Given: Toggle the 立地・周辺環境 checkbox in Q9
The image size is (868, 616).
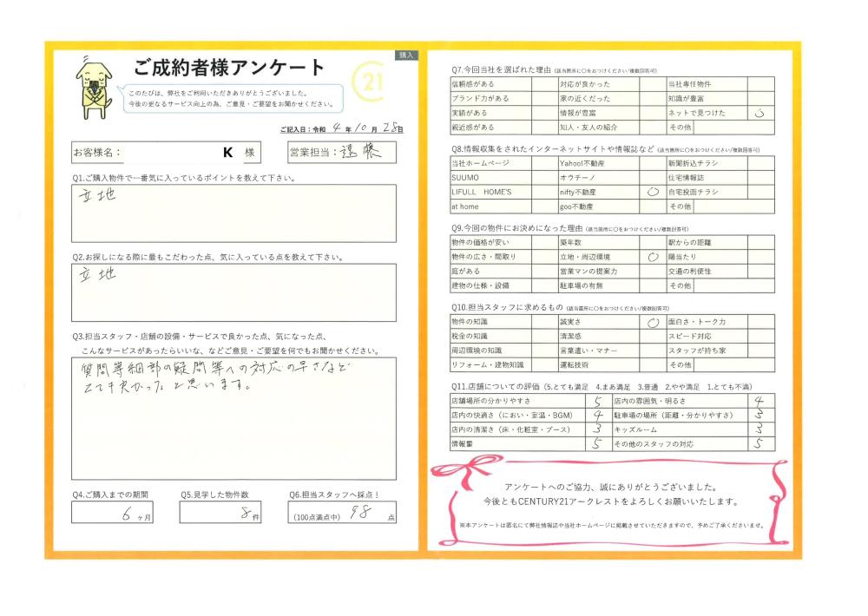Looking at the screenshot, I should click(652, 257).
